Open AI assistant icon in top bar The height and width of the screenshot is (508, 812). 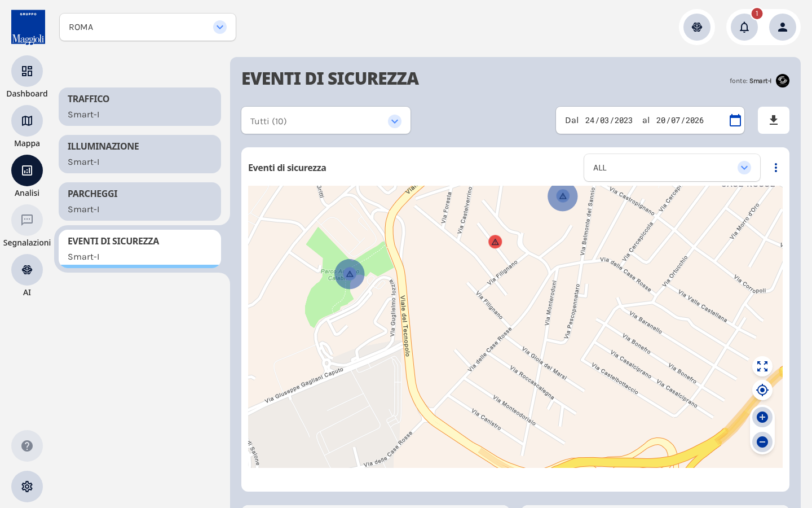(697, 27)
